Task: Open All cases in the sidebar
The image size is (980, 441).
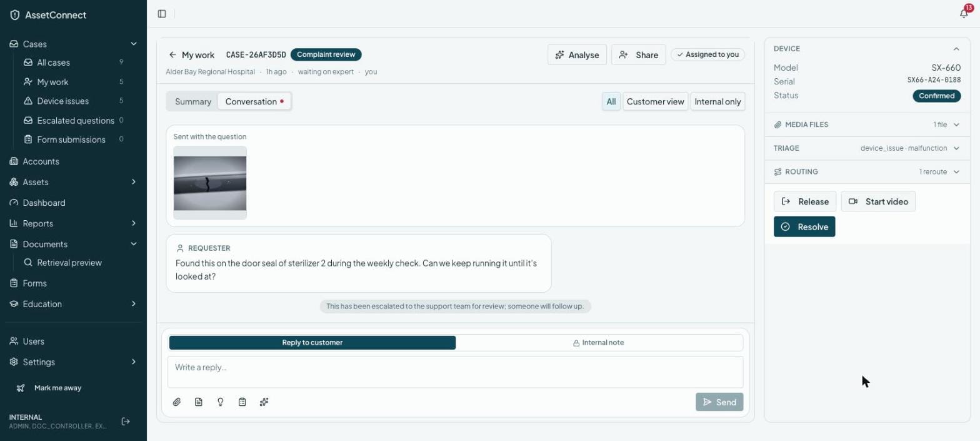Action: point(53,63)
